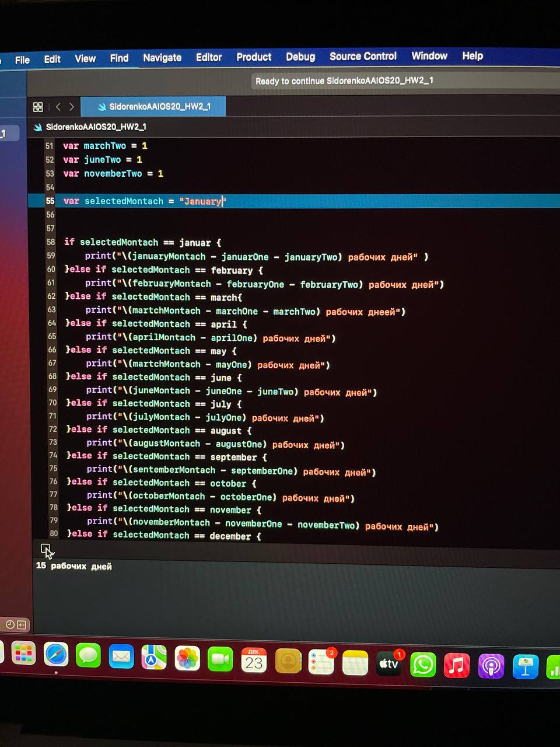Click 'august' on line 72
Screen dimensions: 560x747
(x=226, y=431)
